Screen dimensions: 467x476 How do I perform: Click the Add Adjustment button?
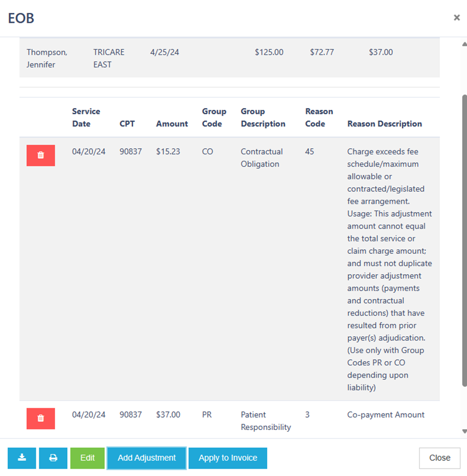point(147,458)
